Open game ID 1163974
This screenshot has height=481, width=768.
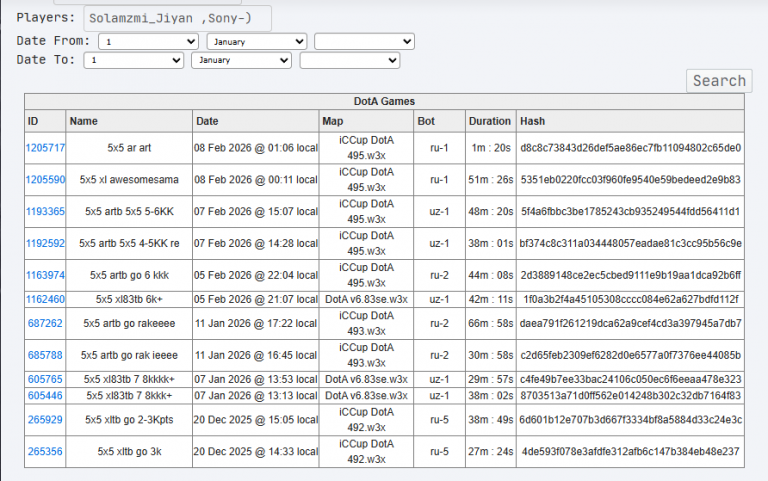point(45,275)
